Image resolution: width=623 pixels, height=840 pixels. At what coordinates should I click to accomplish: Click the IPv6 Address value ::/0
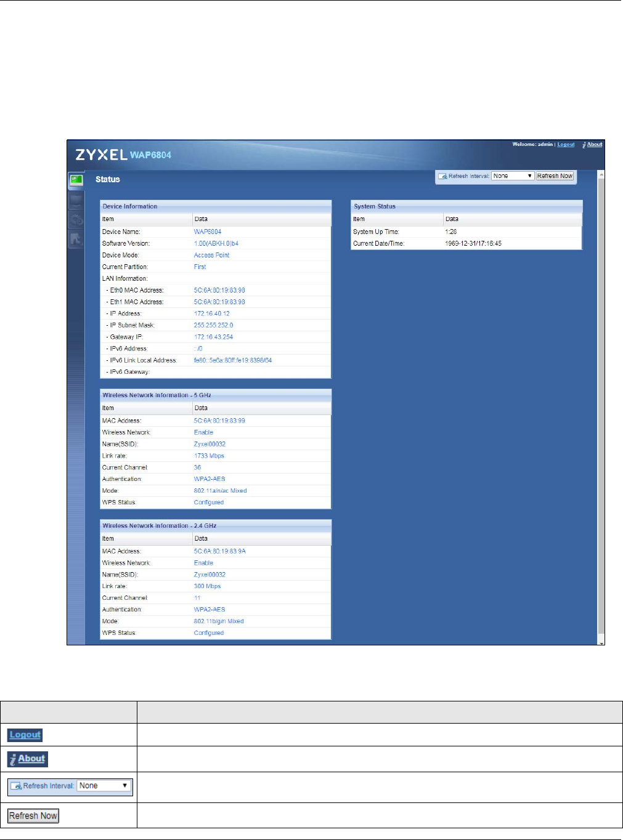[x=198, y=349]
